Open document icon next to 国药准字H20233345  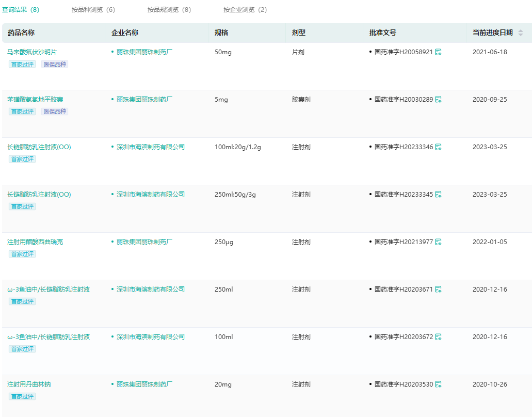438,195
